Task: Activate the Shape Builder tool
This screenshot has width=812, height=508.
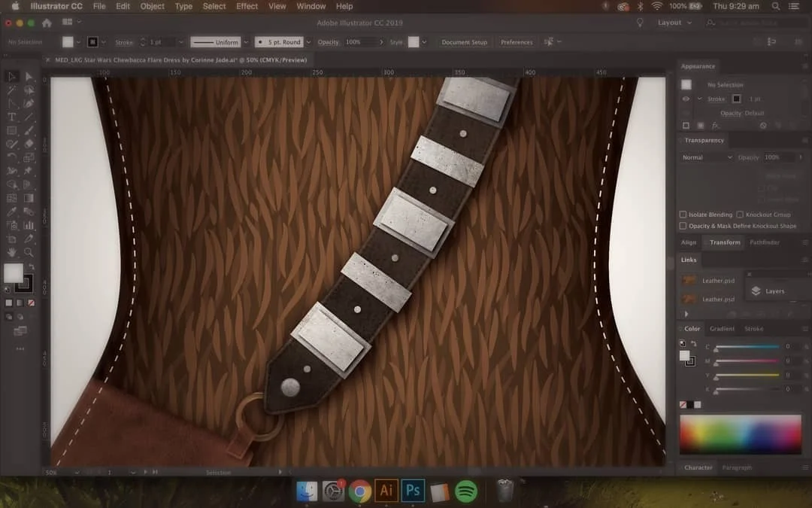Action: click(x=12, y=184)
